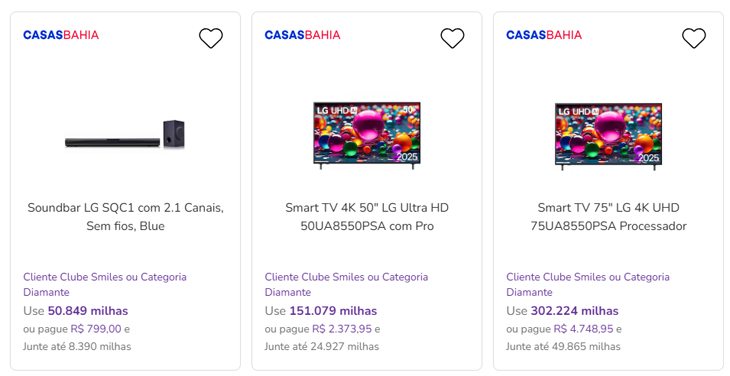Click the R$ 799,00 payment option
730x376 pixels.
(96, 329)
